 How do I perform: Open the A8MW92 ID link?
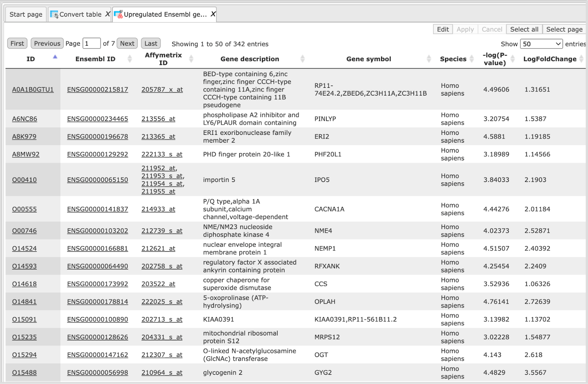pyautogui.click(x=26, y=154)
